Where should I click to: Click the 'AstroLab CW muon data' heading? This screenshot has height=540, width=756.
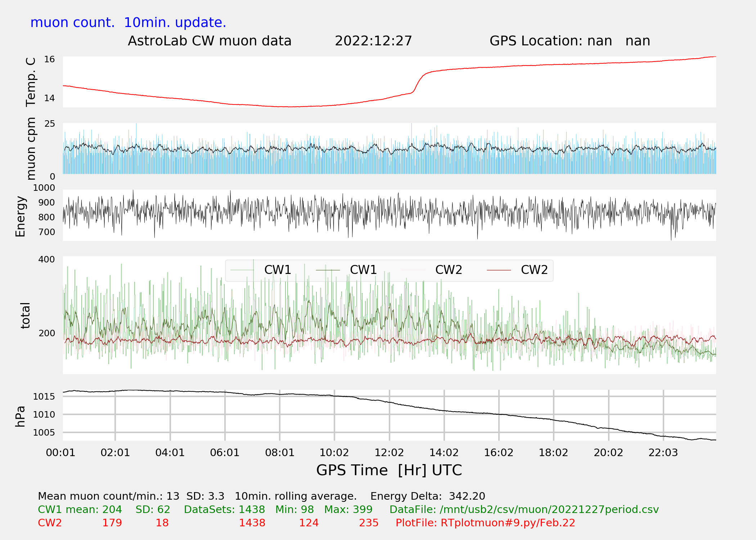[x=210, y=41]
